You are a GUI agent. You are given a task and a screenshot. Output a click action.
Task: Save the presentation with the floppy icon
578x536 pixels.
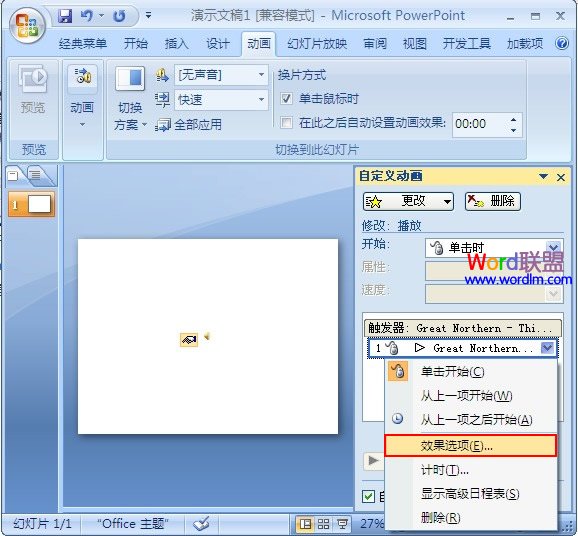coord(65,15)
